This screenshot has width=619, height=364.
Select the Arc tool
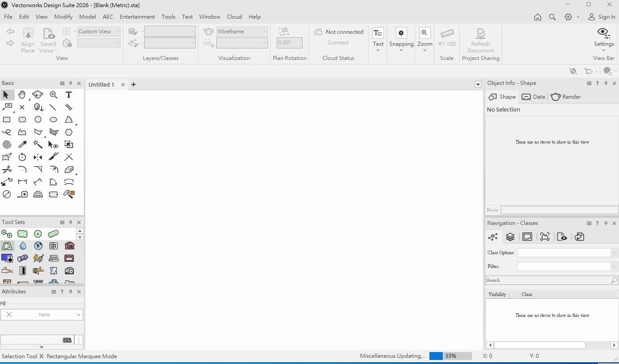69,120
